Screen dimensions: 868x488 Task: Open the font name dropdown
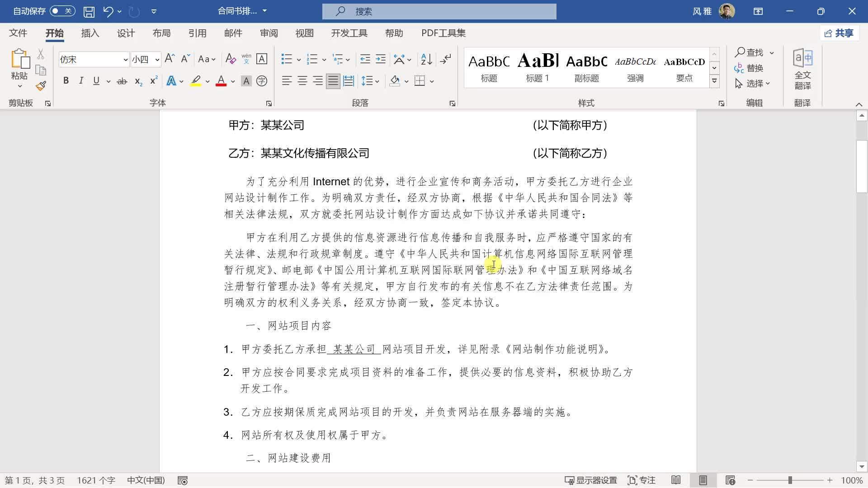125,59
